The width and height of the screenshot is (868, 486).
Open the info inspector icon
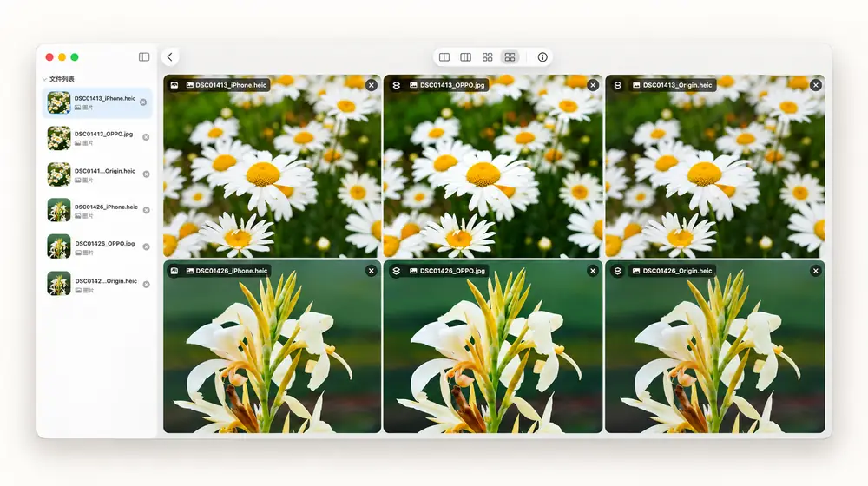(x=542, y=57)
